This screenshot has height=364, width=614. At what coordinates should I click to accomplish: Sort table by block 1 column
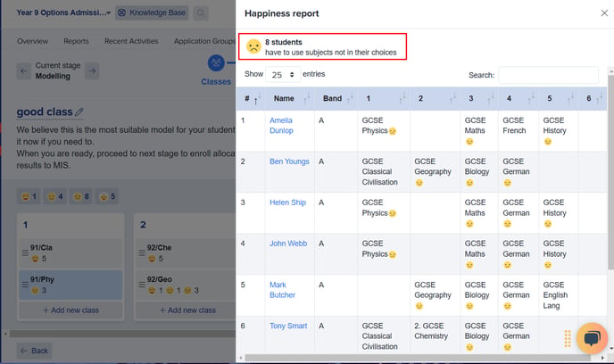(384, 99)
